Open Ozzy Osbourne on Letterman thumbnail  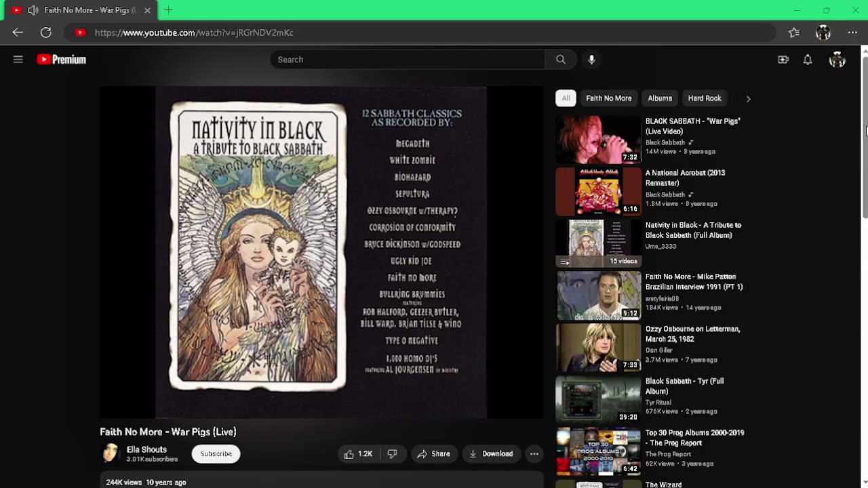click(x=598, y=348)
